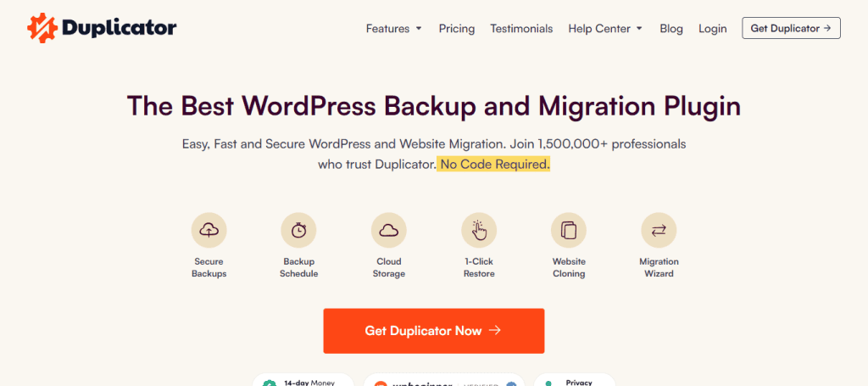
Task: Click the Login link
Action: tap(712, 29)
